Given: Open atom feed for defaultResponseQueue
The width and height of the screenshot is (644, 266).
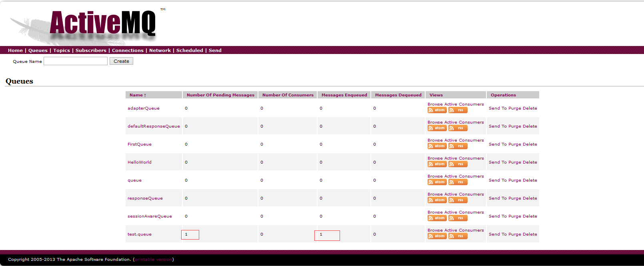Looking at the screenshot, I should (x=437, y=128).
